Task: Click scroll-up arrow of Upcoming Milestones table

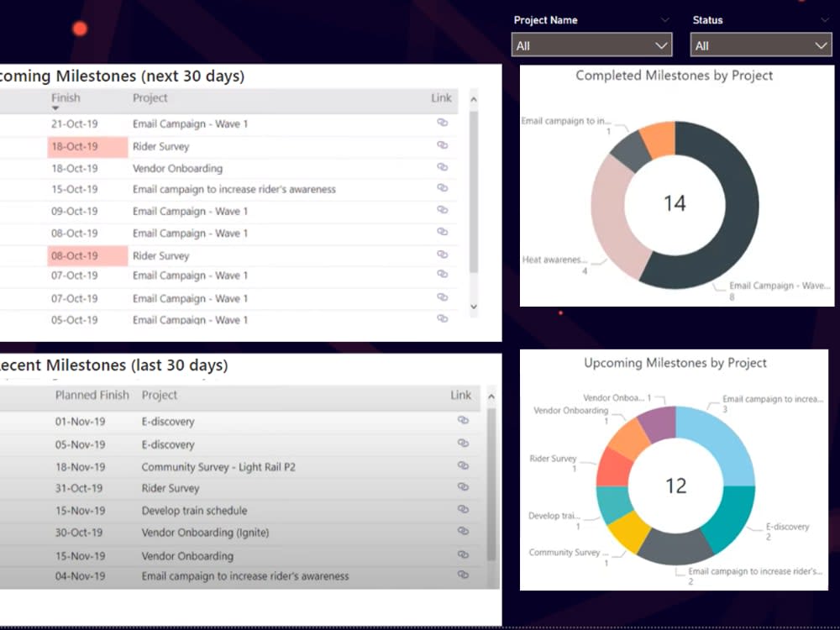Action: pos(474,99)
